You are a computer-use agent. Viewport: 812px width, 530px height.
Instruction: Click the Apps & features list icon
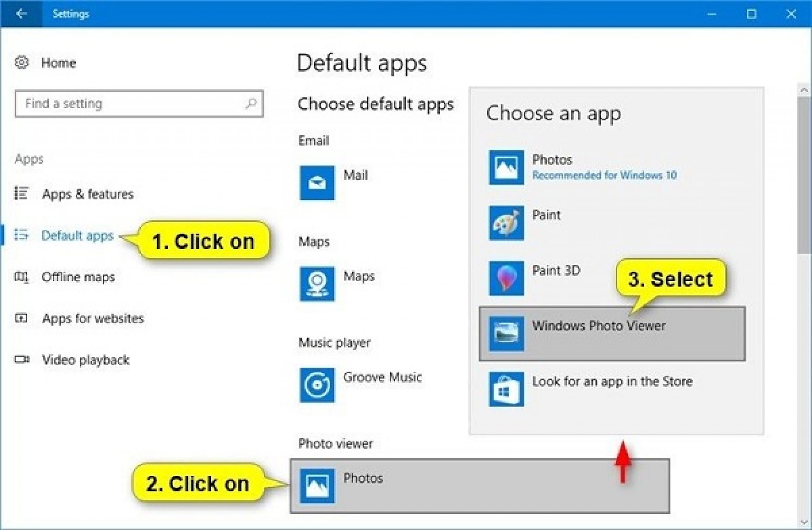[21, 194]
